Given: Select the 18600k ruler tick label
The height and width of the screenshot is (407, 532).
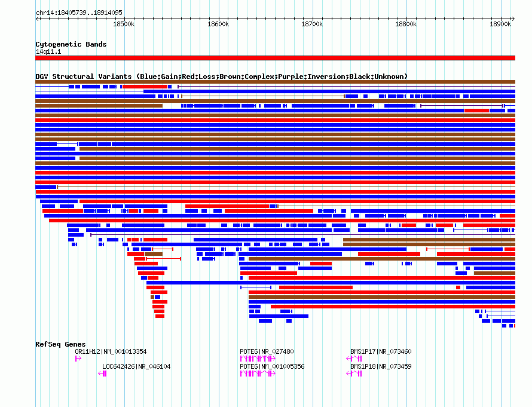Looking at the screenshot, I should pos(218,24).
